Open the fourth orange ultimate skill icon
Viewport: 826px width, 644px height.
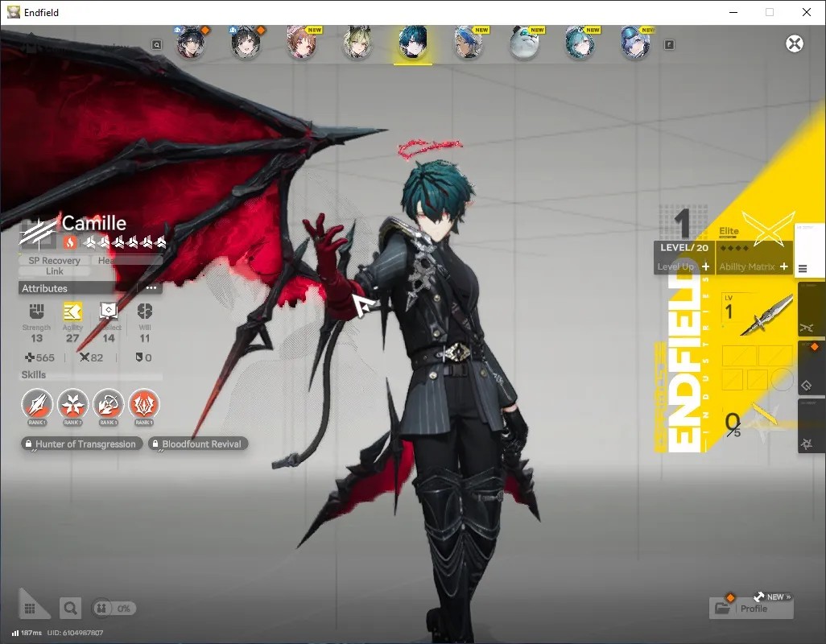point(144,405)
